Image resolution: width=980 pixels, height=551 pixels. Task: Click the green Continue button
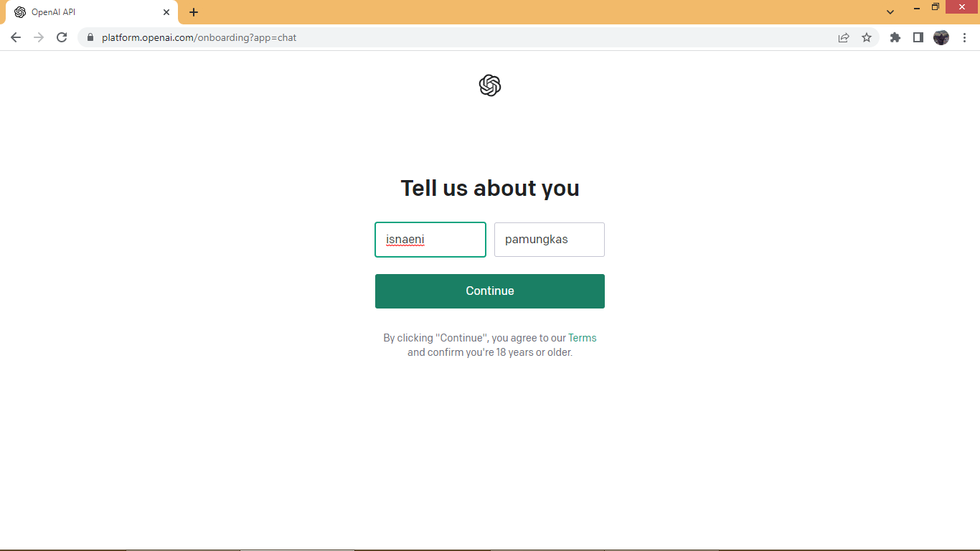coord(490,291)
